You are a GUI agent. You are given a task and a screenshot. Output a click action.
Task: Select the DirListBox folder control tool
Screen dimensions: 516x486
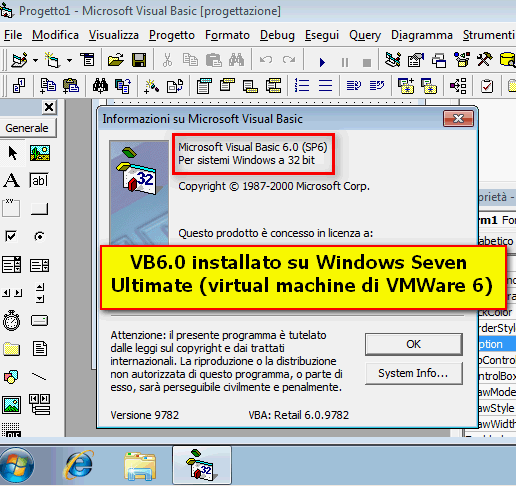(x=11, y=349)
